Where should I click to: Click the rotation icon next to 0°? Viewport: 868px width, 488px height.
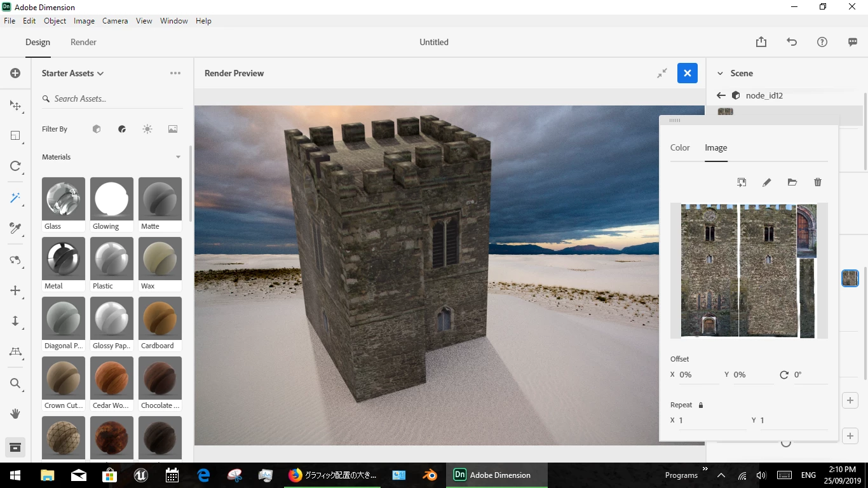(784, 375)
